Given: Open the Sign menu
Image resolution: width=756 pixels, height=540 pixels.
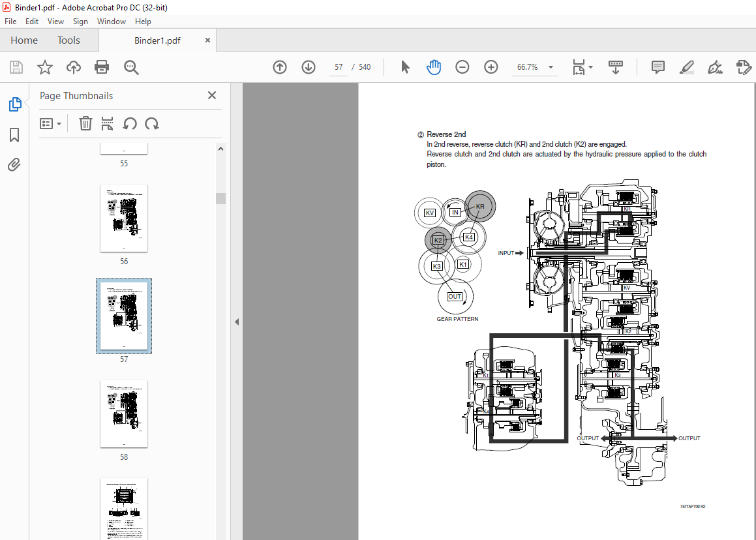Looking at the screenshot, I should tap(80, 22).
